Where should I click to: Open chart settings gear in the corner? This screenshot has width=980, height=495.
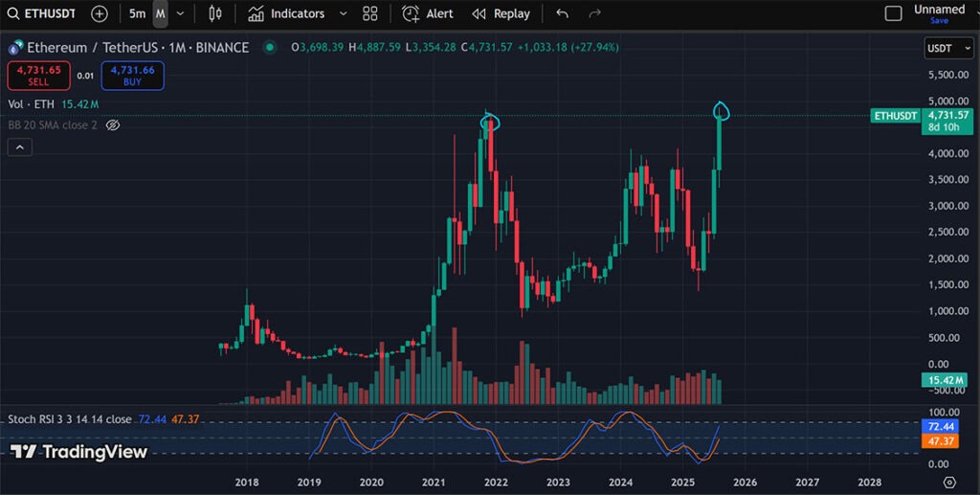[x=950, y=483]
